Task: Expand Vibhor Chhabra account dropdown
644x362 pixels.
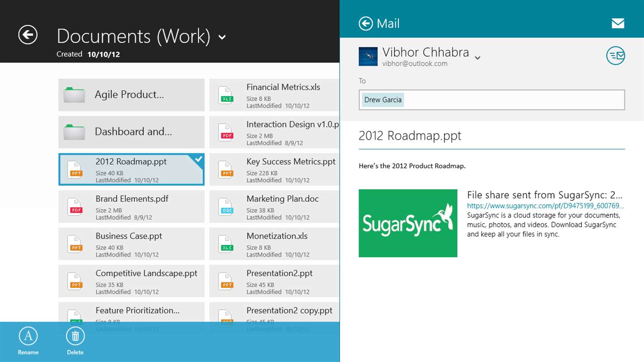Action: [x=478, y=58]
